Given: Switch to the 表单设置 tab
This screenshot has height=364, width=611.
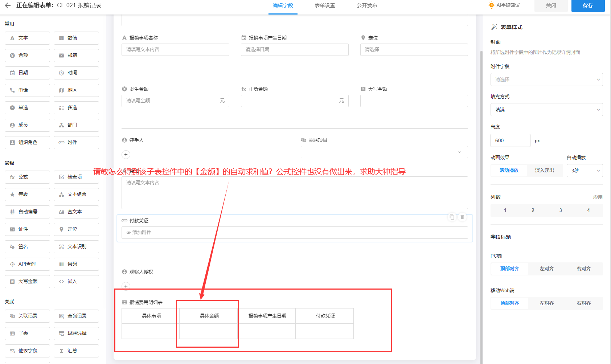Looking at the screenshot, I should pyautogui.click(x=325, y=6).
